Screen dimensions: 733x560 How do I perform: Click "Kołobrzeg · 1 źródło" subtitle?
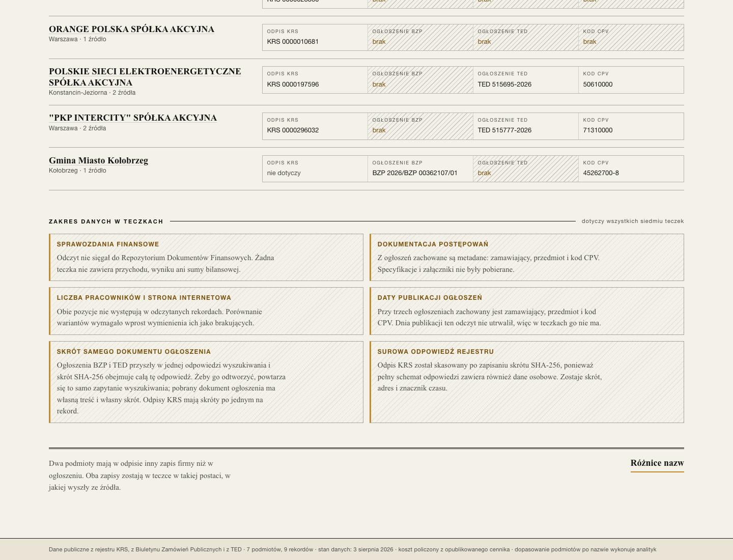(77, 171)
